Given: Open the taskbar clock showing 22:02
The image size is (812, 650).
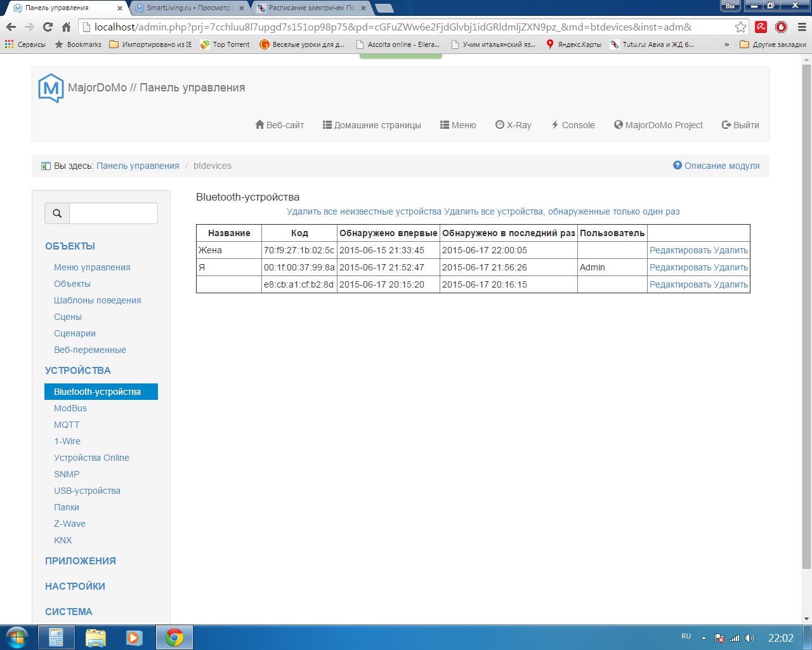Looking at the screenshot, I should click(780, 638).
